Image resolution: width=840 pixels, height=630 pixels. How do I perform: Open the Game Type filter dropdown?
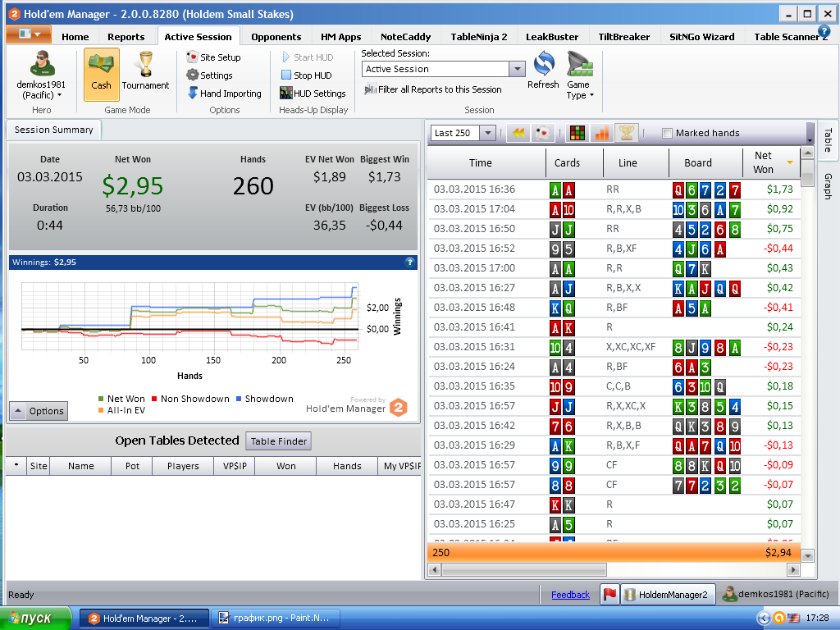click(x=580, y=75)
